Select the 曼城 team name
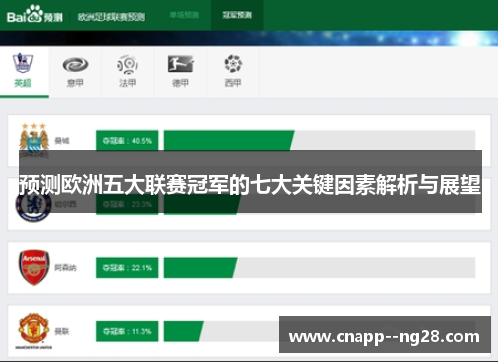This screenshot has height=362, width=500. coord(62,141)
